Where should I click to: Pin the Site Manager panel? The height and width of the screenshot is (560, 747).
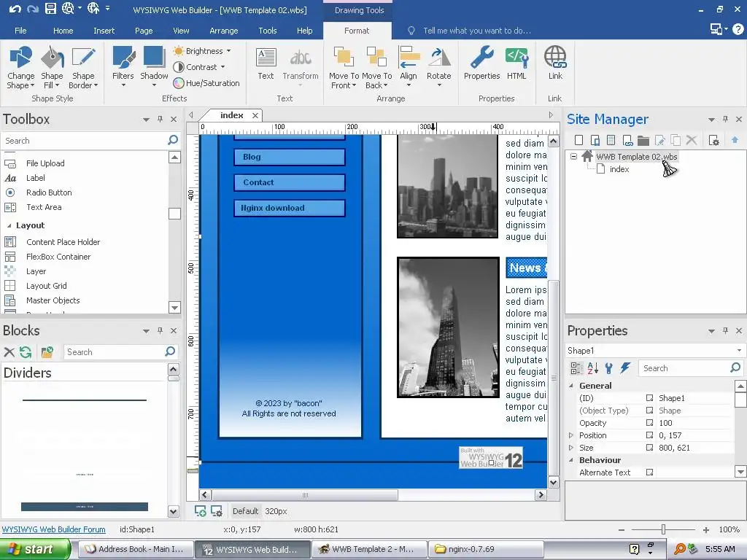[725, 119]
